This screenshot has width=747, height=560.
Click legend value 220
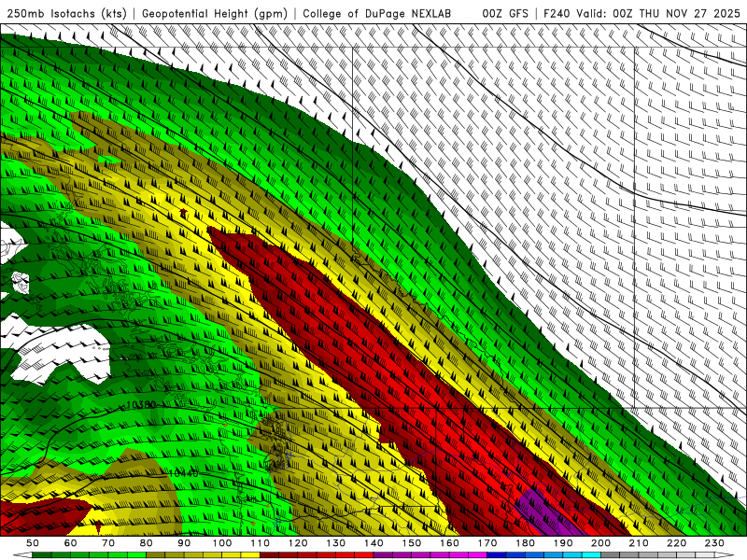(x=676, y=543)
